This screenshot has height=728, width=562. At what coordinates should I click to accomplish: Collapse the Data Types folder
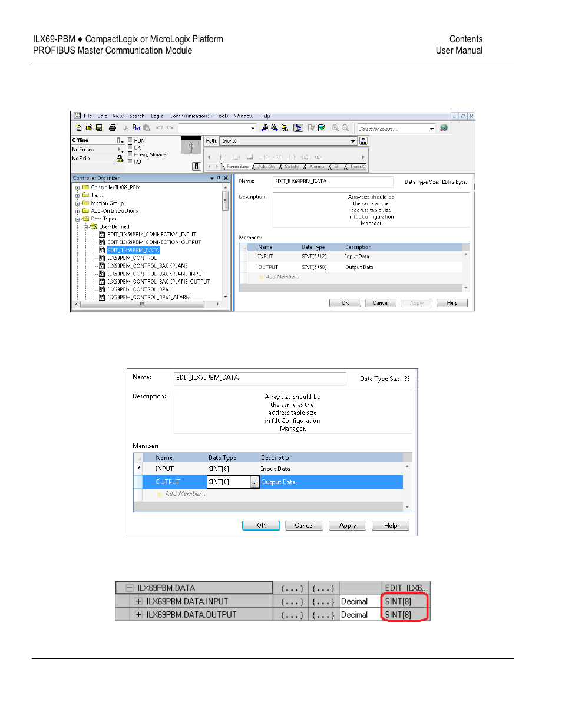(77, 219)
